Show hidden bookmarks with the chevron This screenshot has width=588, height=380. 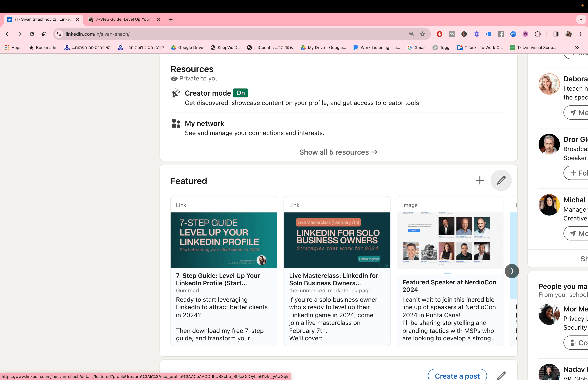coord(577,48)
